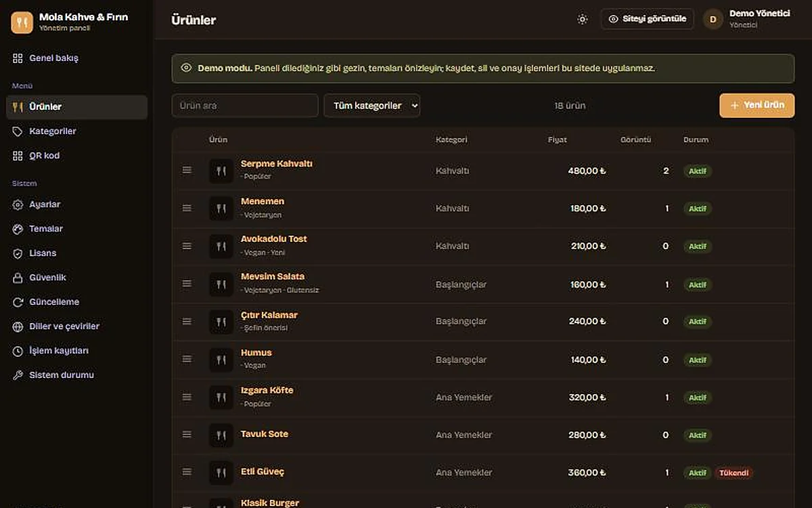Viewport: 812px width, 508px height.
Task: Open the Demo Yönetici avatar D
Action: click(713, 20)
